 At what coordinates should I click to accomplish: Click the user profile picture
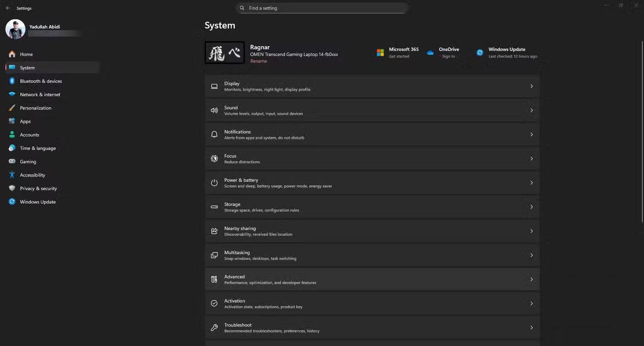coord(15,29)
